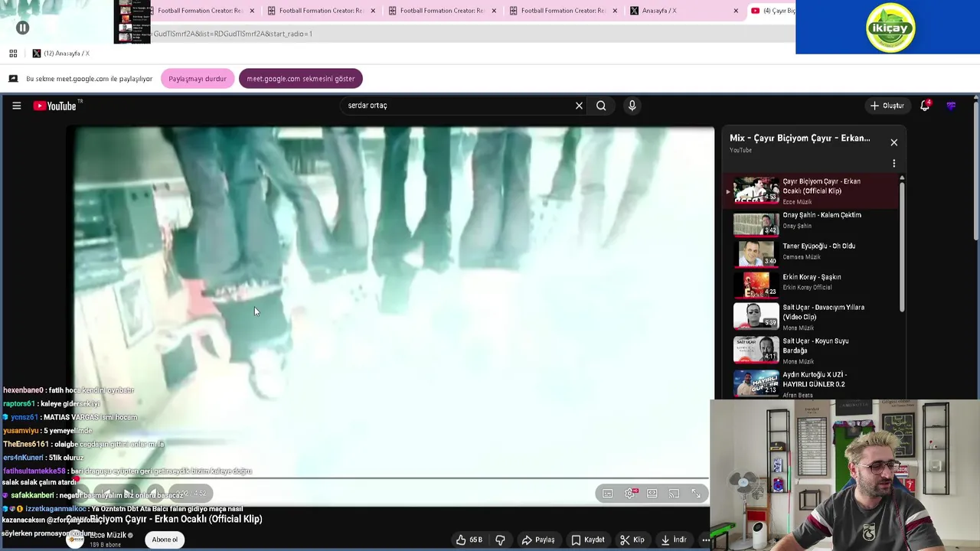Click meet.google.com sekmesini göster button

click(301, 79)
